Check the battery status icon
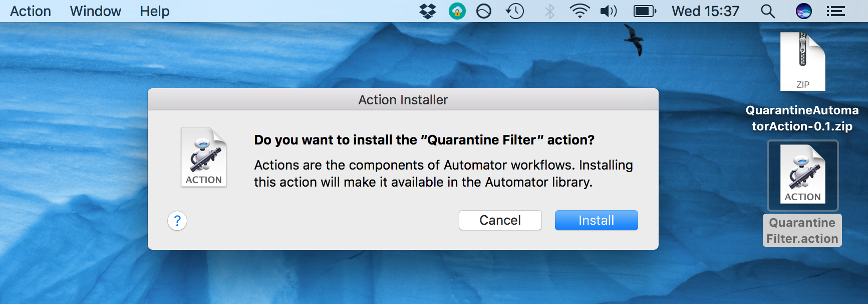The height and width of the screenshot is (304, 868). pyautogui.click(x=645, y=11)
